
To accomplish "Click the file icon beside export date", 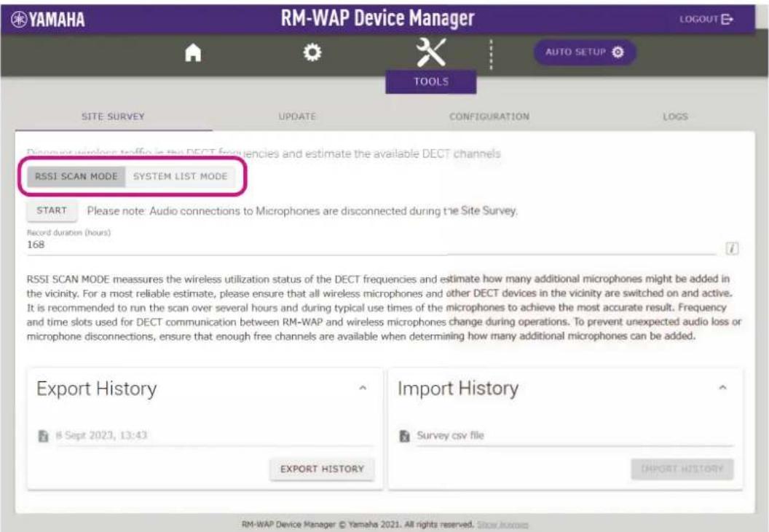I will click(43, 435).
